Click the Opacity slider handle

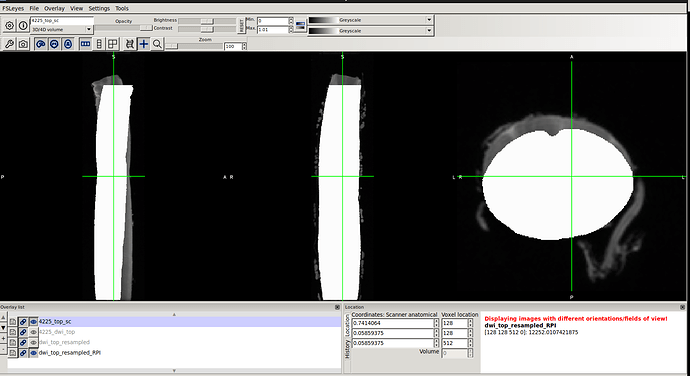146,28
